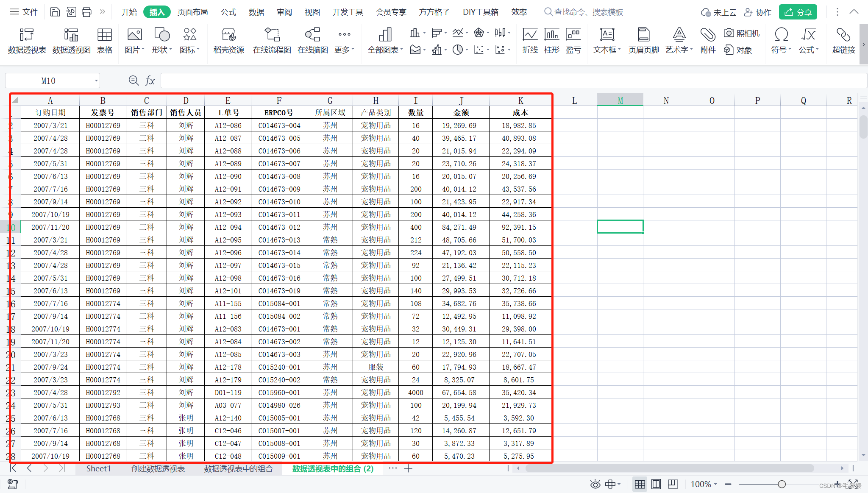Open header and footer (页眉页脚)
Image resolution: width=868 pixels, height=493 pixels.
tap(643, 41)
